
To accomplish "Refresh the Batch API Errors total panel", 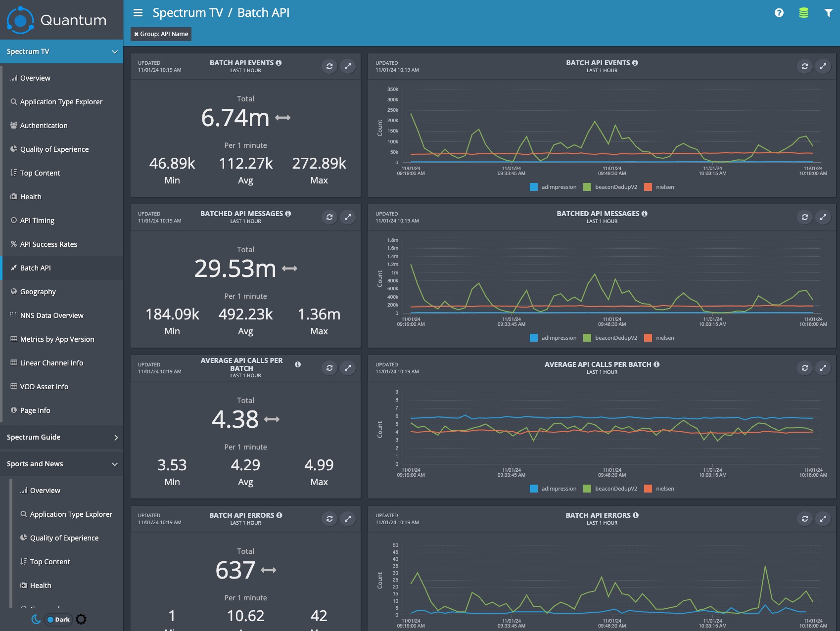I will click(x=329, y=519).
